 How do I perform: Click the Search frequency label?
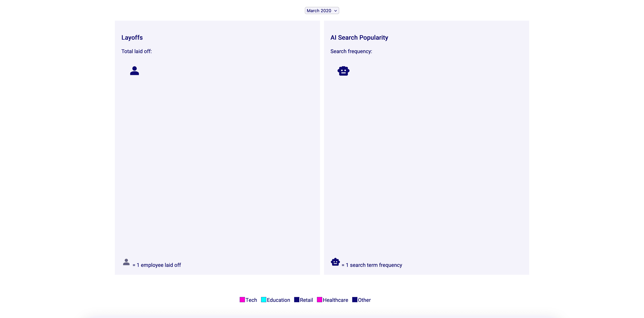click(x=351, y=52)
